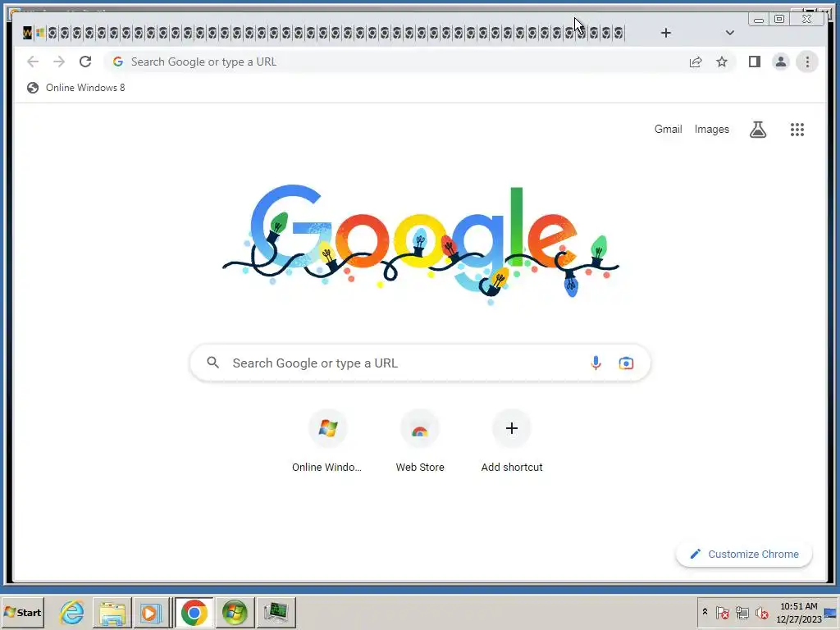
Task: Click the holiday lights Google doodle
Action: click(421, 246)
